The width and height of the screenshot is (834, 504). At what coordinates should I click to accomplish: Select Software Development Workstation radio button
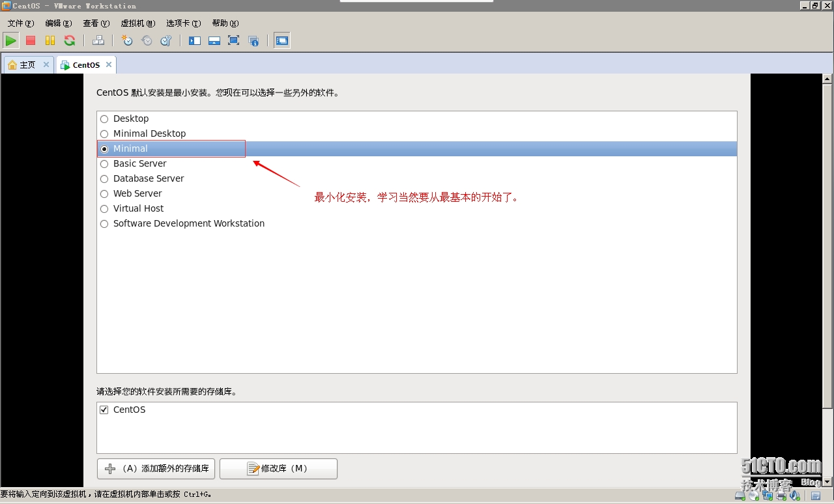click(x=104, y=224)
